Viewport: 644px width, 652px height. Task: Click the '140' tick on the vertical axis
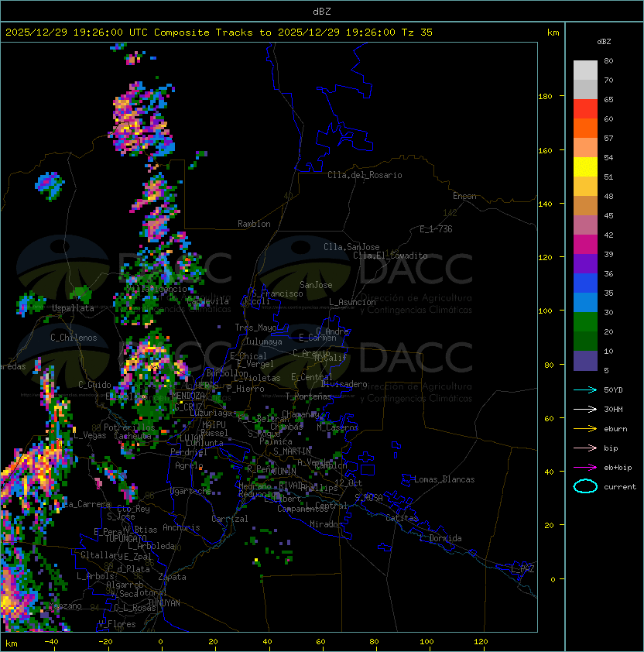point(545,204)
